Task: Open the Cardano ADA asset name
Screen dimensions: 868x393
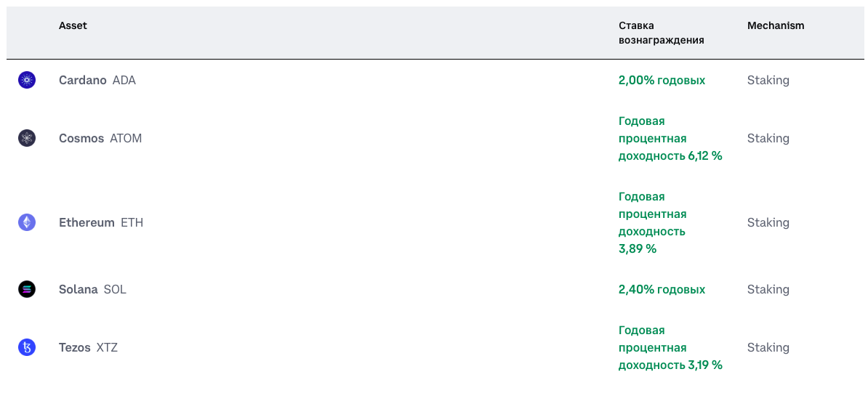Action: [97, 80]
